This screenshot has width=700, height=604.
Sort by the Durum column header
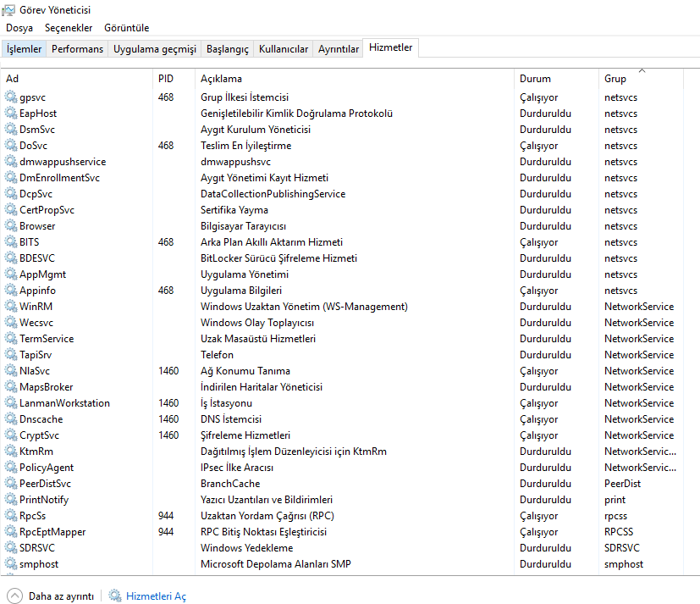(x=556, y=79)
